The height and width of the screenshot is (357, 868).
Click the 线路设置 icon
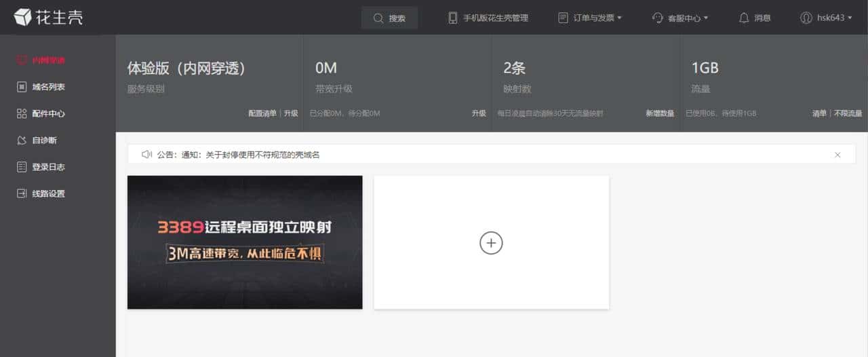[22, 193]
